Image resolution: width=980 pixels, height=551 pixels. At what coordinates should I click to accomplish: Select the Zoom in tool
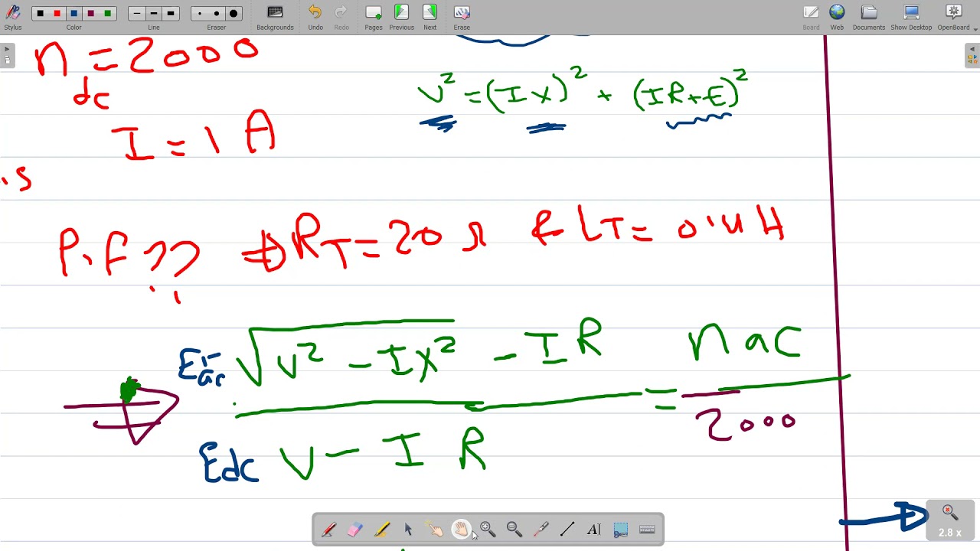488,530
